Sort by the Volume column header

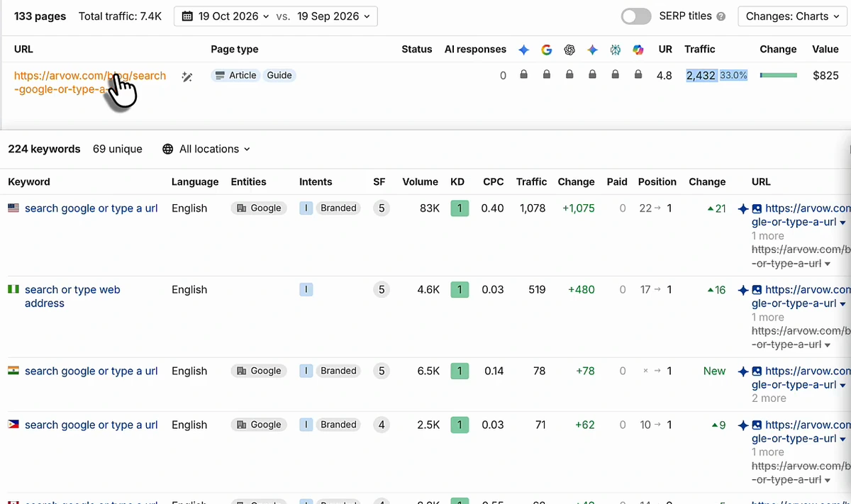click(420, 182)
